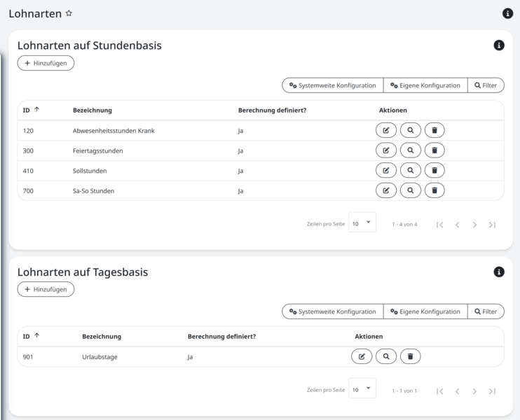Image resolution: width=520 pixels, height=420 pixels.
Task: Open magnifier view for Urlaubstage
Action: (x=386, y=357)
